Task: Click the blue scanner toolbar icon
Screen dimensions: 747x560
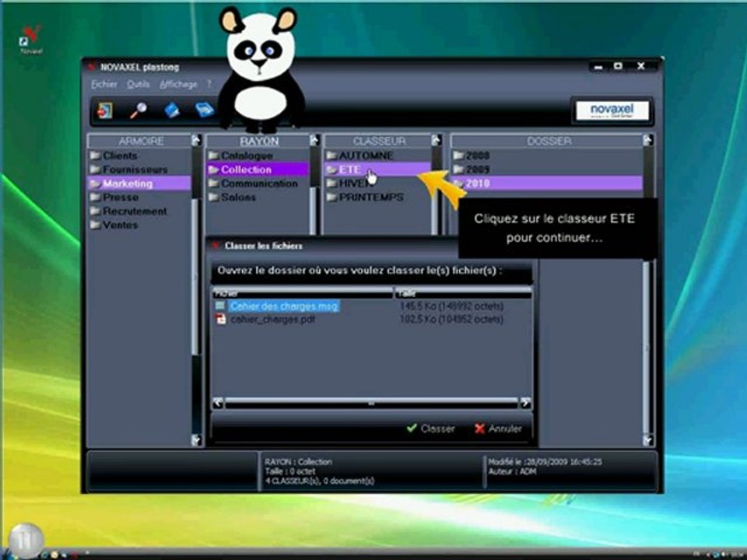Action: pyautogui.click(x=205, y=110)
